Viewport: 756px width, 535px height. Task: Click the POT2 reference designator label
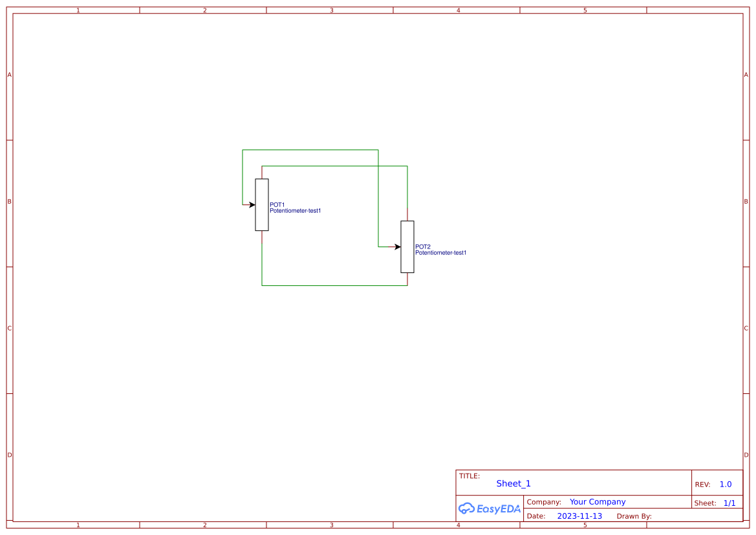point(422,246)
